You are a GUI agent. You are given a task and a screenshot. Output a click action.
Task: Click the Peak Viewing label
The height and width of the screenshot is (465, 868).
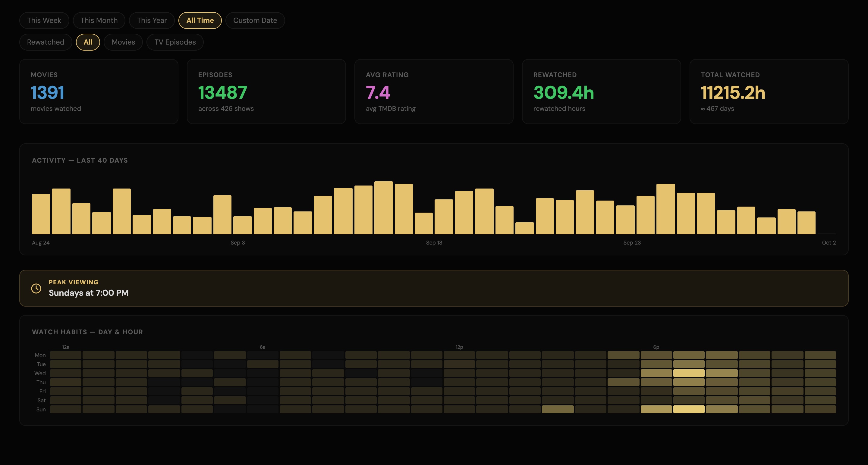point(74,282)
